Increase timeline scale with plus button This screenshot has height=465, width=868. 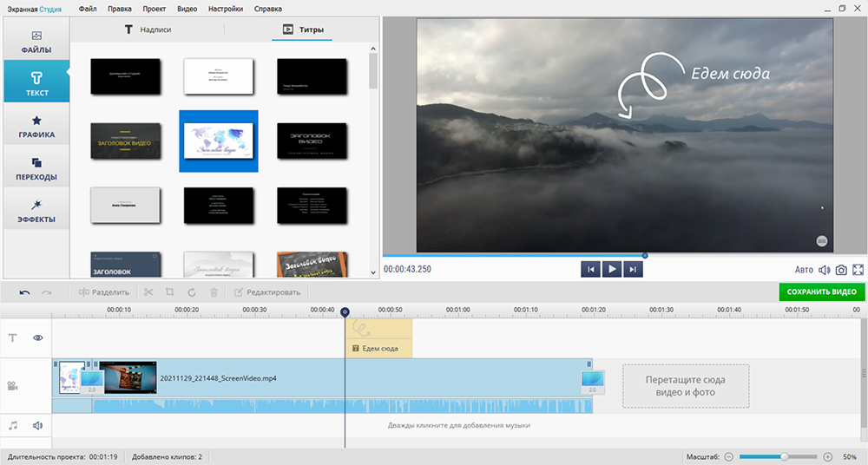pyautogui.click(x=827, y=456)
